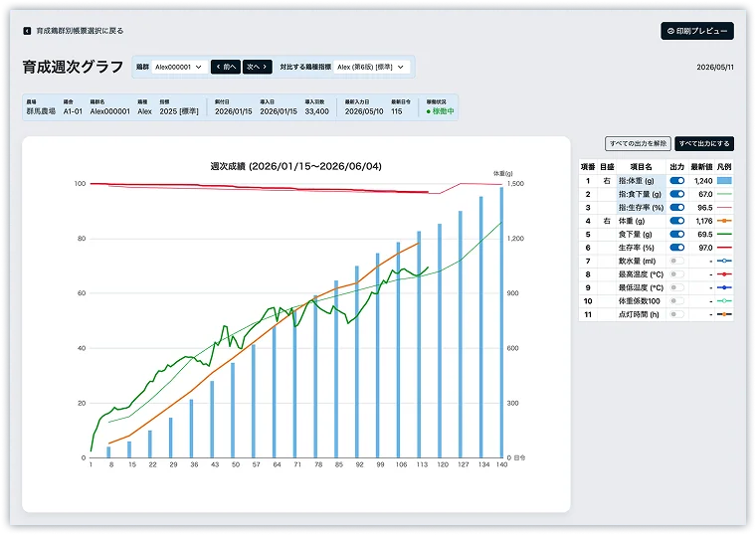Click the back arrow icon beside 育成鶏群別帳票選択に戻る
This screenshot has height=535, width=756.
tap(27, 31)
